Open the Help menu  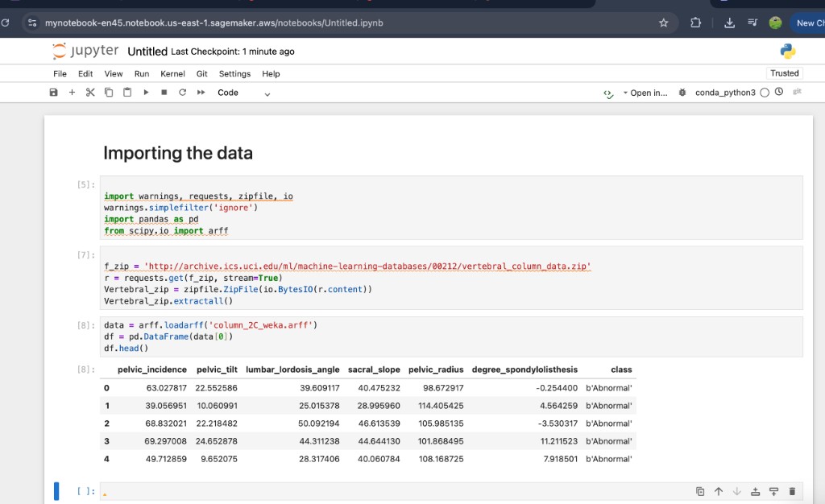[271, 73]
